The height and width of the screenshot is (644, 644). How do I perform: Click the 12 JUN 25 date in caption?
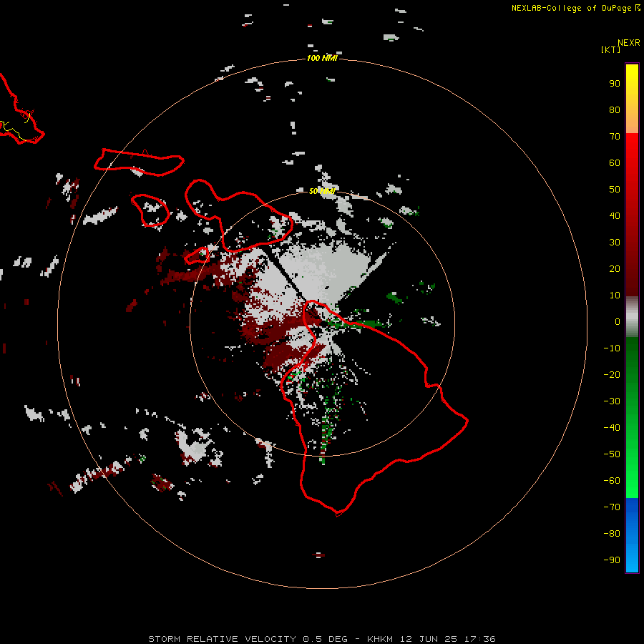point(429,639)
